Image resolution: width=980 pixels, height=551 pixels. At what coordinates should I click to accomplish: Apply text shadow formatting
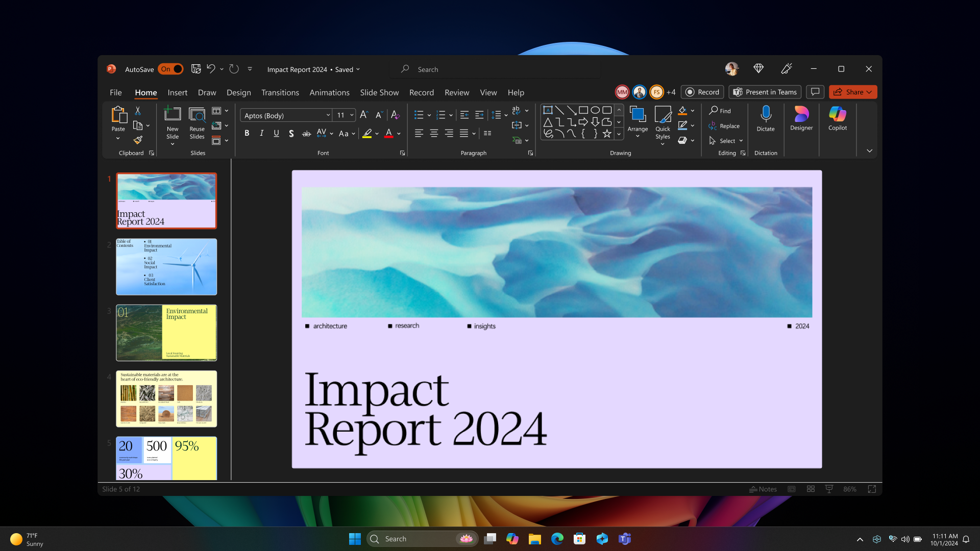coord(291,134)
